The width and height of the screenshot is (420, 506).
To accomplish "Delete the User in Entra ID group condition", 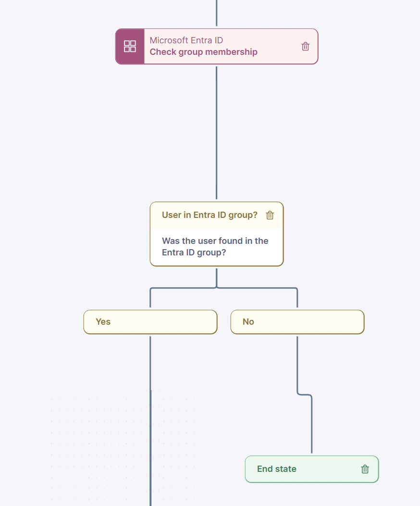I will (x=270, y=215).
